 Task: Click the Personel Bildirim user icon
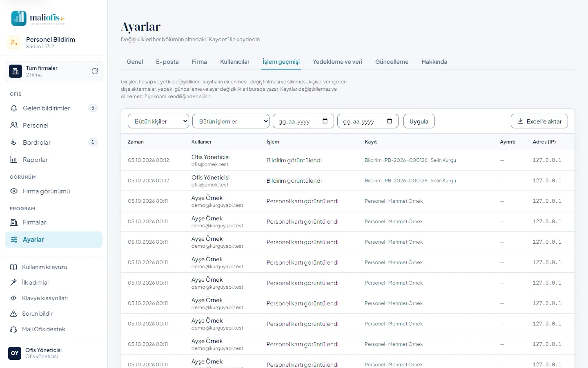click(14, 43)
